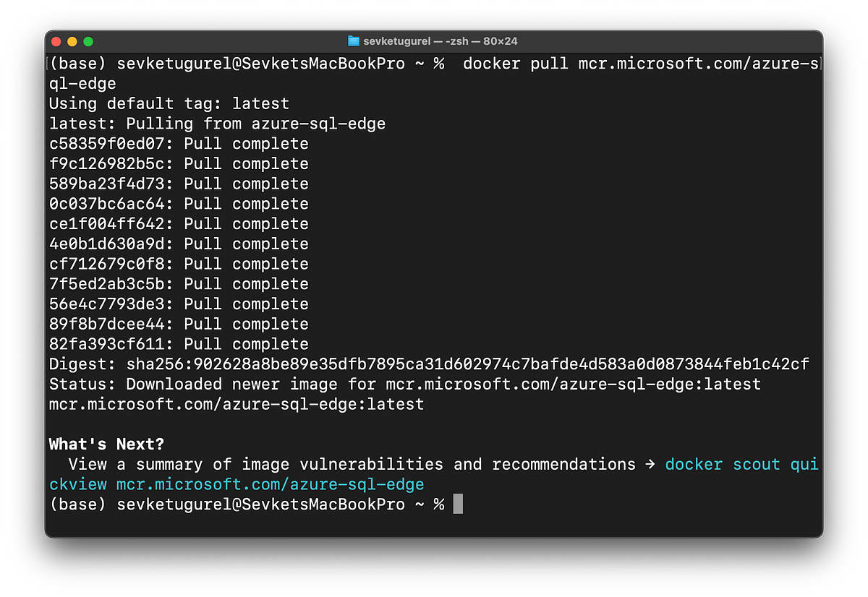Viewport: 868px width, 597px height.
Task: Click the yellow minimize traffic light button
Action: click(x=72, y=41)
